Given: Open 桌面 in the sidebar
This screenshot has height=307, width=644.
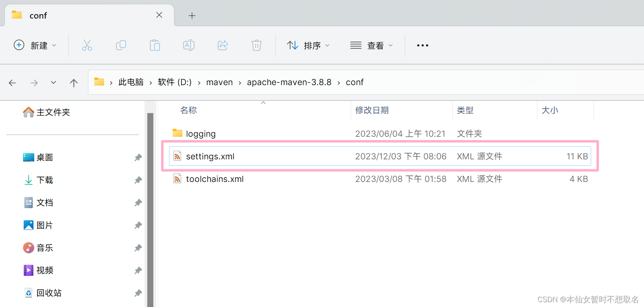Looking at the screenshot, I should tap(38, 157).
